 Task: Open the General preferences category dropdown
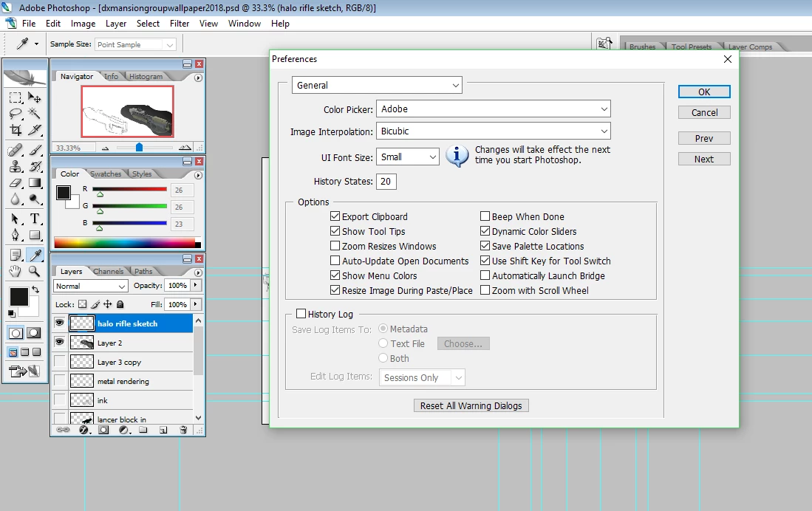(x=377, y=86)
